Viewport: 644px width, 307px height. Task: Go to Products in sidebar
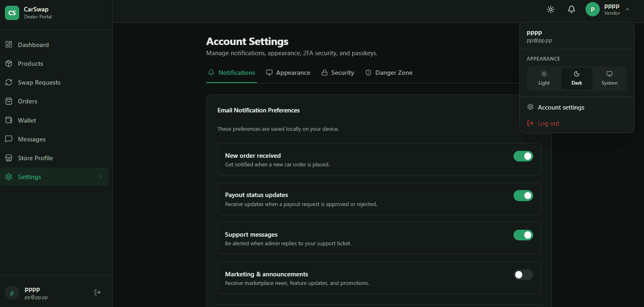54,63
